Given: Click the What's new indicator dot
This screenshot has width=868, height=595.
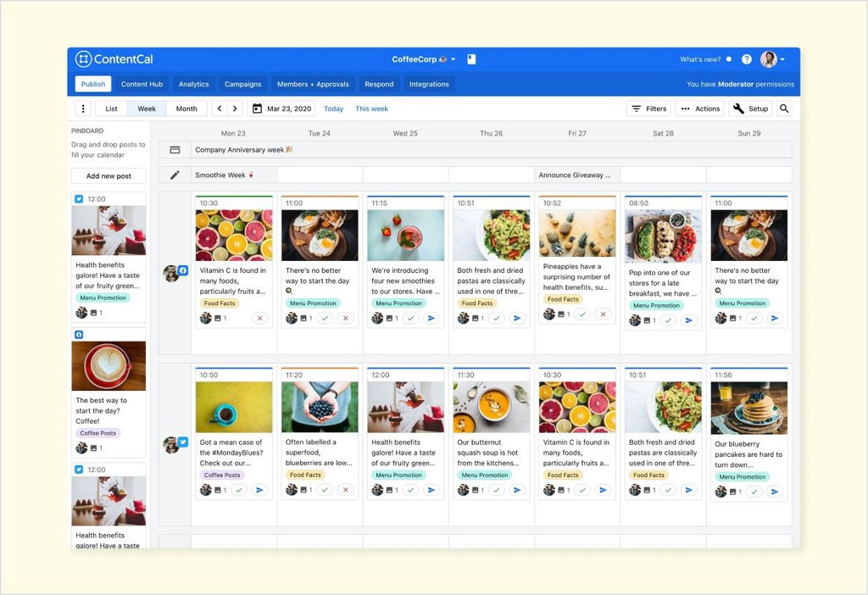Looking at the screenshot, I should (x=728, y=59).
